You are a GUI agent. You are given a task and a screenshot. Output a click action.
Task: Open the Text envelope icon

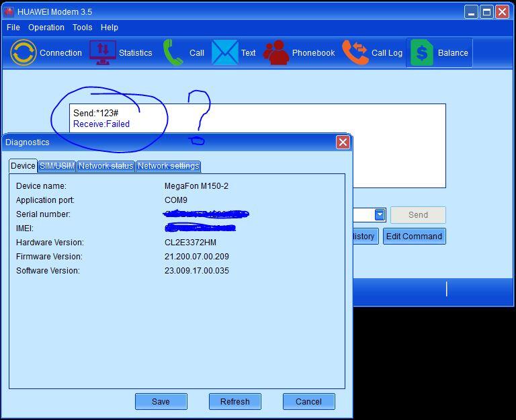click(x=225, y=52)
